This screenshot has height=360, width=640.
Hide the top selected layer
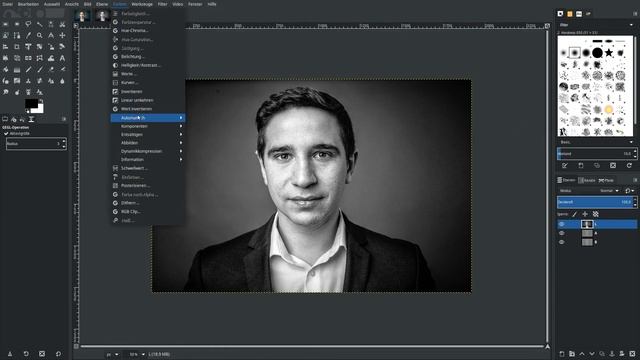click(x=562, y=224)
